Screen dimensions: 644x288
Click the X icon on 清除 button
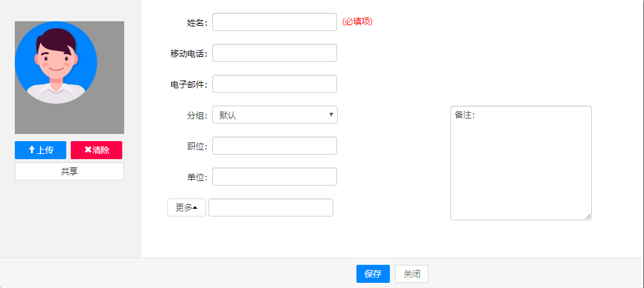point(87,150)
